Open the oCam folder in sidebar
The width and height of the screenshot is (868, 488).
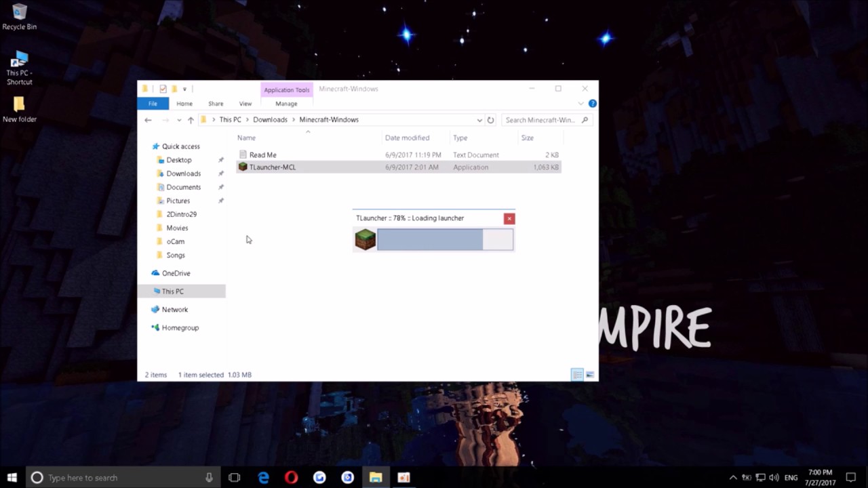coord(175,241)
